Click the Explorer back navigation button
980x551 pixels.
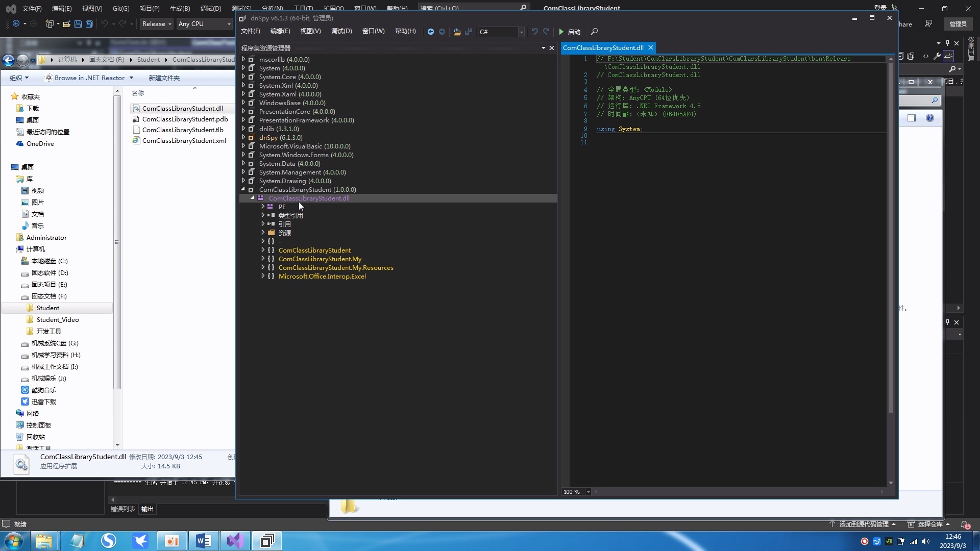click(9, 60)
